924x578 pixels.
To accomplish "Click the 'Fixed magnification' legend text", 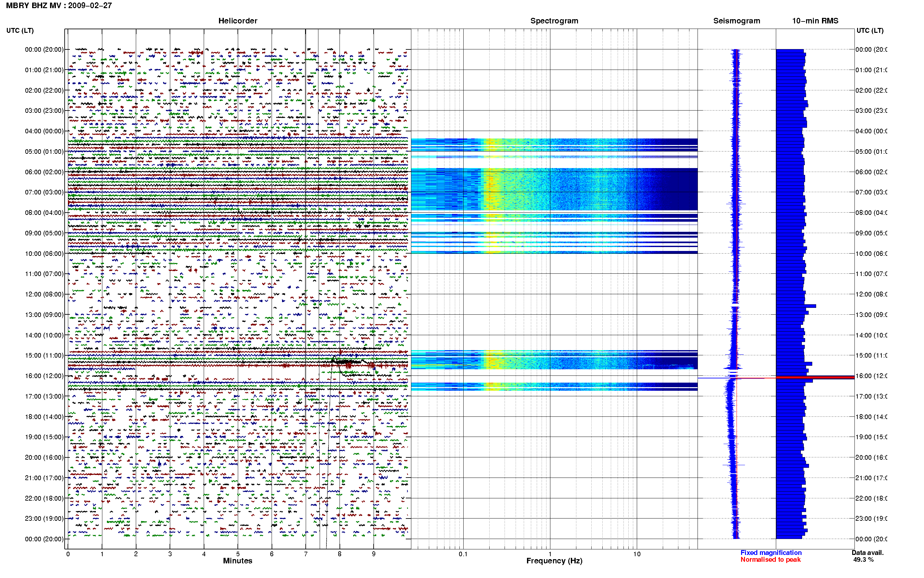I will (771, 553).
